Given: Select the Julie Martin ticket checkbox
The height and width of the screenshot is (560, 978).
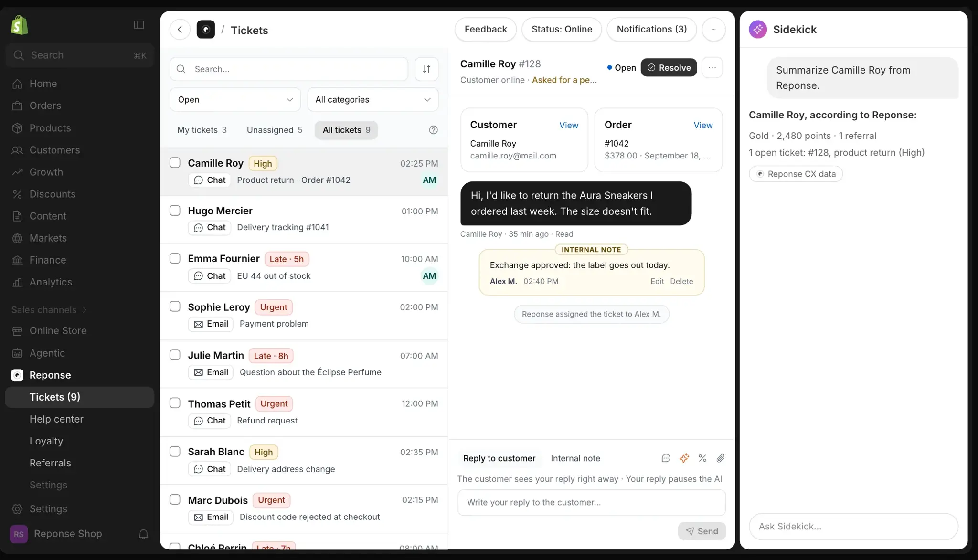Looking at the screenshot, I should (x=175, y=355).
